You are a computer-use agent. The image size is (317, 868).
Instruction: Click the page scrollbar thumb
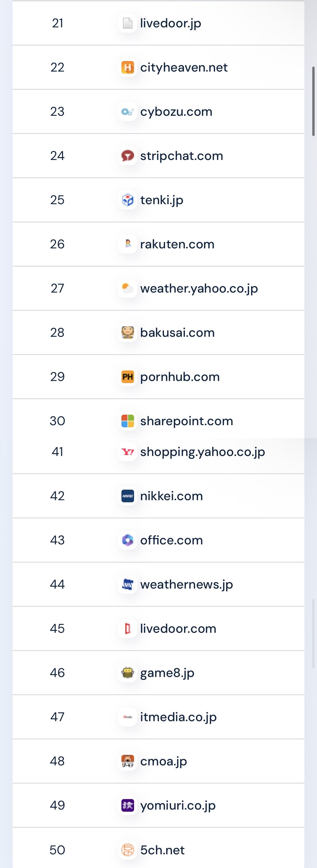(x=313, y=101)
